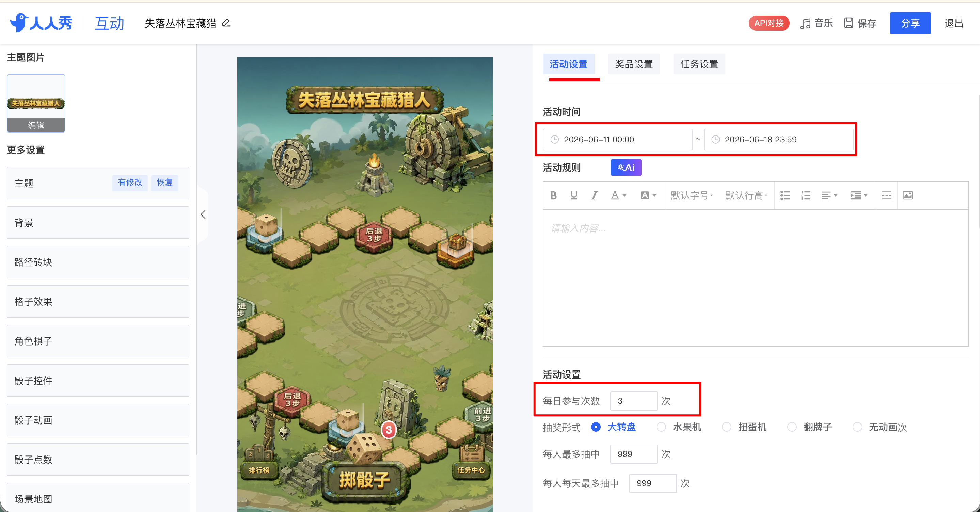Insert an image into the rules
The width and height of the screenshot is (980, 512).
point(908,195)
